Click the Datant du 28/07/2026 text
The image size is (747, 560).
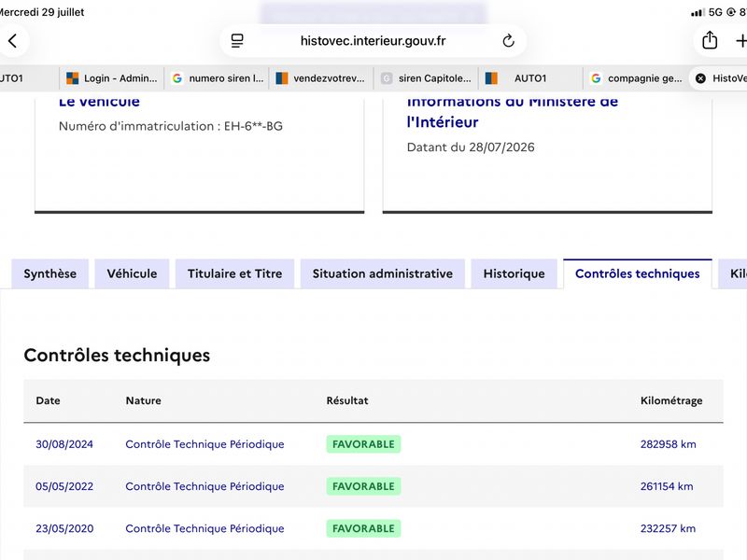(471, 147)
